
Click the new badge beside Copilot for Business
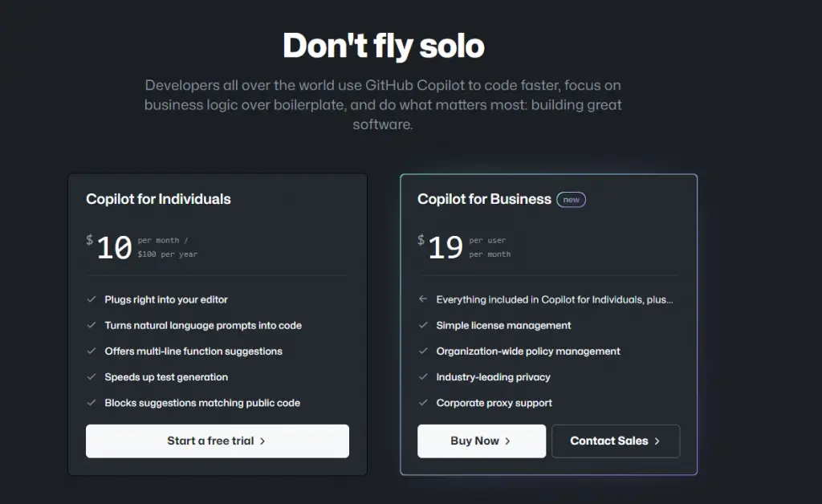pos(571,200)
